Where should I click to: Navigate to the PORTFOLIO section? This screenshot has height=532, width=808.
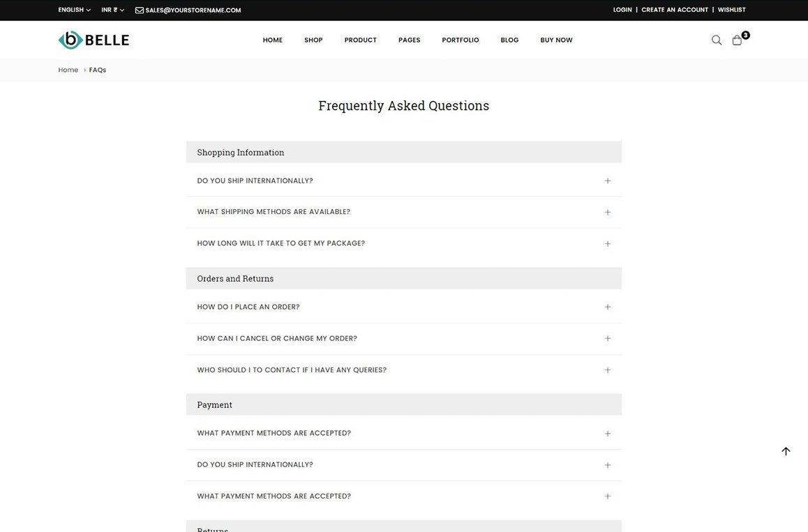point(460,40)
